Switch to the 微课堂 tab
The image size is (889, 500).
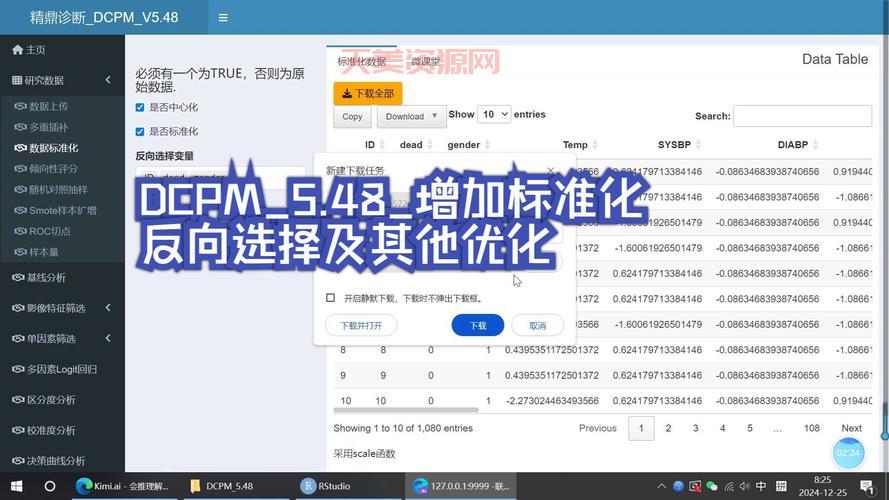[425, 61]
